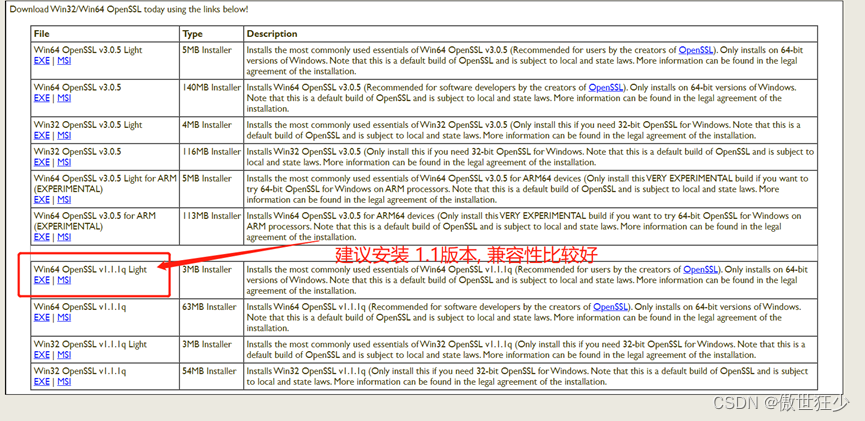865x421 pixels.
Task: Click '3MB Installer' in Win32 v1.1.1q Light row
Action: click(x=207, y=344)
